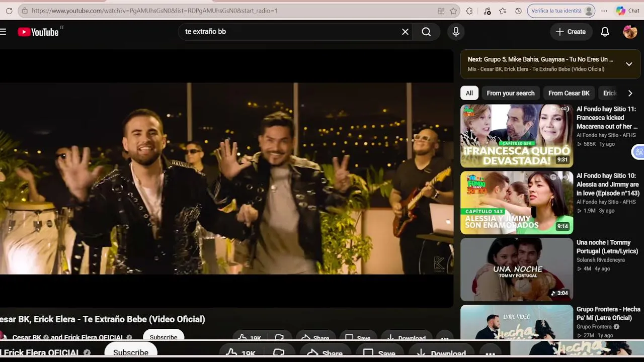644x362 pixels.
Task: Open Copilot Chat in the browser toolbar
Action: (x=627, y=11)
